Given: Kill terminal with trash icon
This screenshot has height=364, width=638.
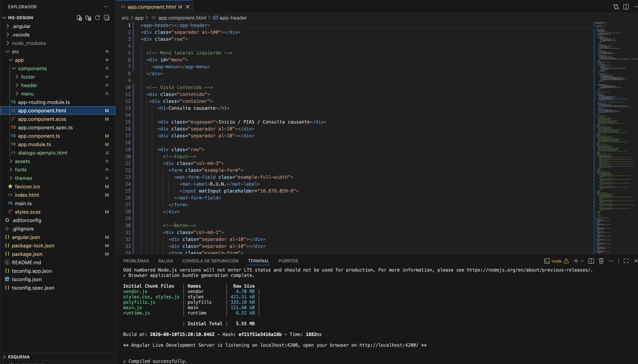Looking at the screenshot, I should [601, 261].
